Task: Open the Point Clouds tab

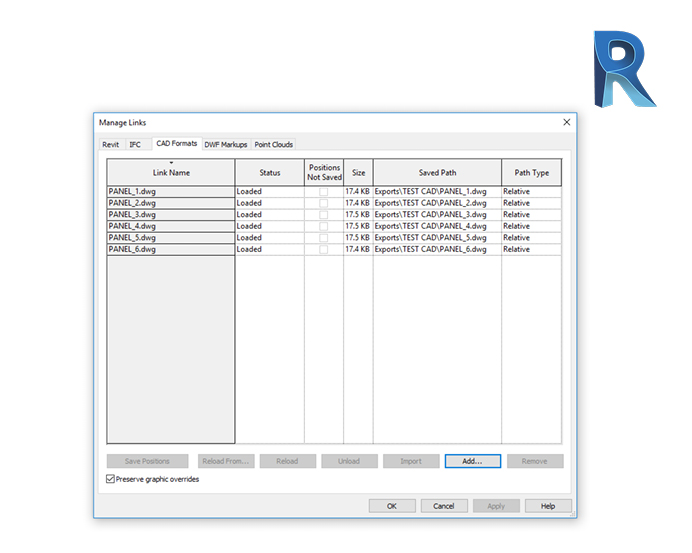Action: pos(274,145)
